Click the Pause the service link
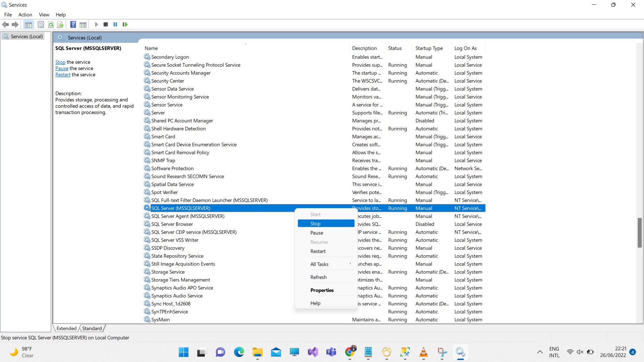This screenshot has height=362, width=644. (62, 68)
